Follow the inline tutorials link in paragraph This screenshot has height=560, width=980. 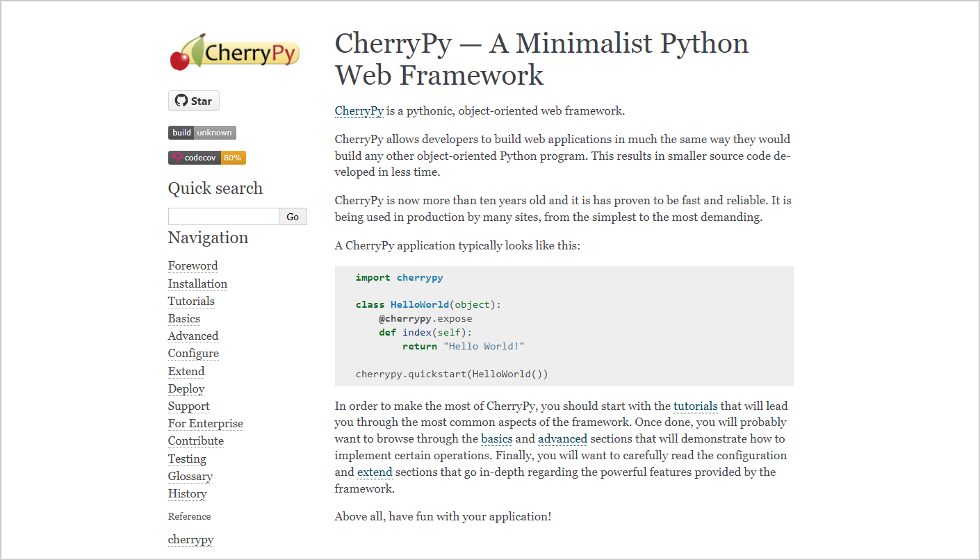(x=696, y=406)
